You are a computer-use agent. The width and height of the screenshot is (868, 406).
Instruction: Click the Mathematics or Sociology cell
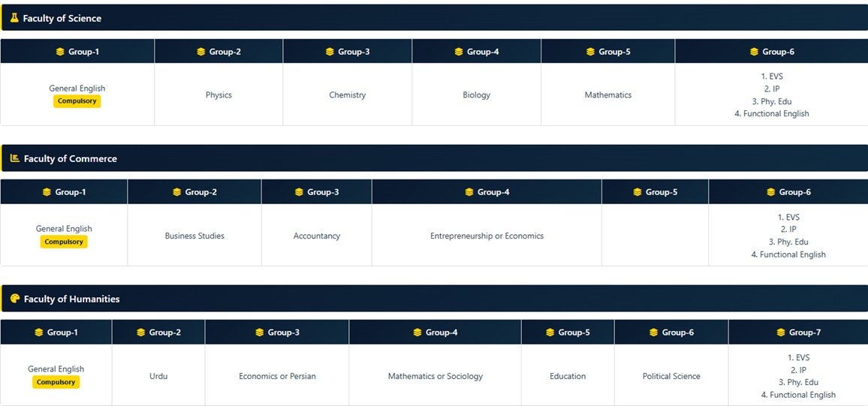click(x=435, y=375)
